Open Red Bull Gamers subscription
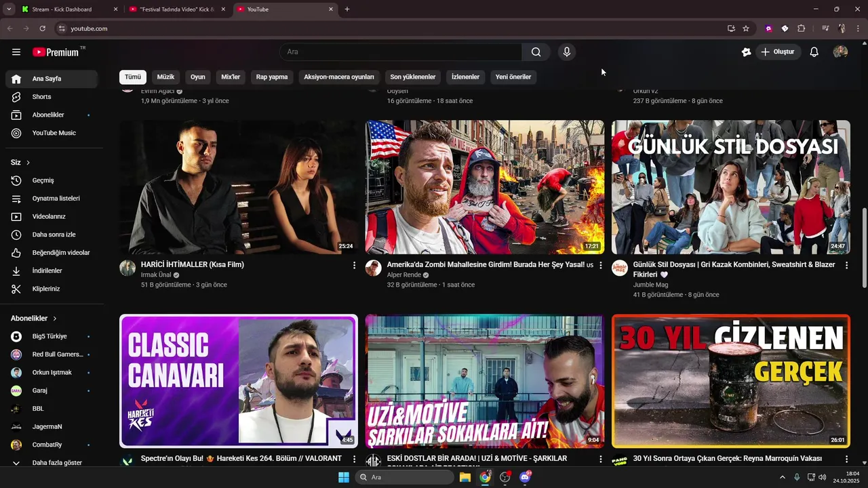Screen dimensions: 868x488 [x=52, y=354]
